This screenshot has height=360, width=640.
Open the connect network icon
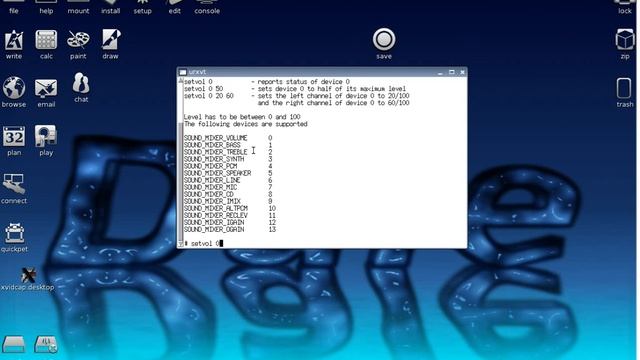click(14, 189)
